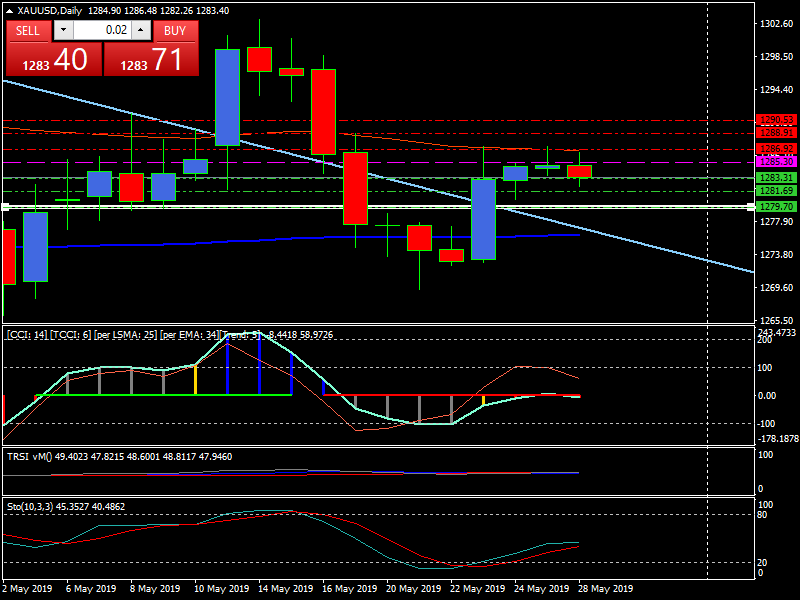800x600 pixels.
Task: Click the buy price 1283 71 tile
Action: click(151, 59)
